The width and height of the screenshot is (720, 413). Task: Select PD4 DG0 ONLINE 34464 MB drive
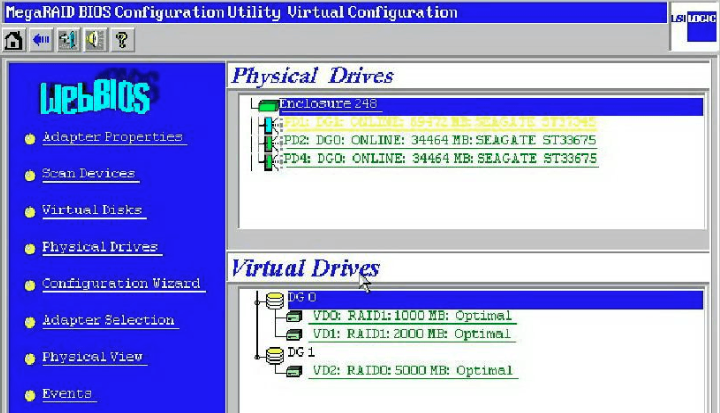coord(440,159)
